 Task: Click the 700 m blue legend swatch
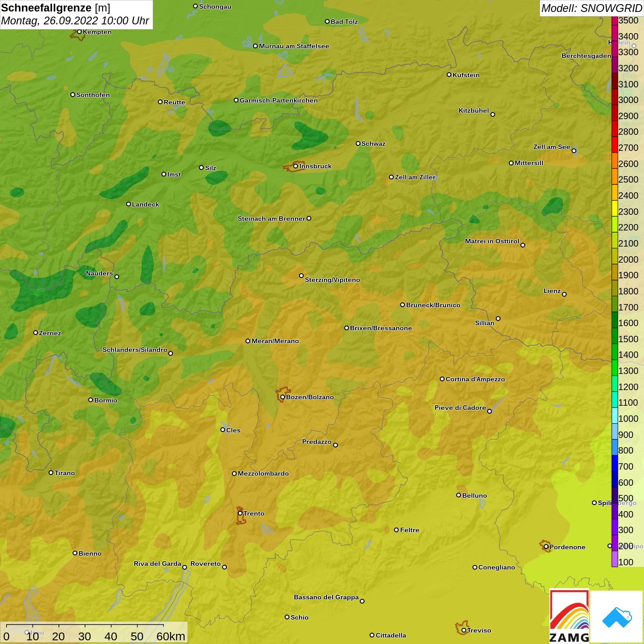pos(615,463)
